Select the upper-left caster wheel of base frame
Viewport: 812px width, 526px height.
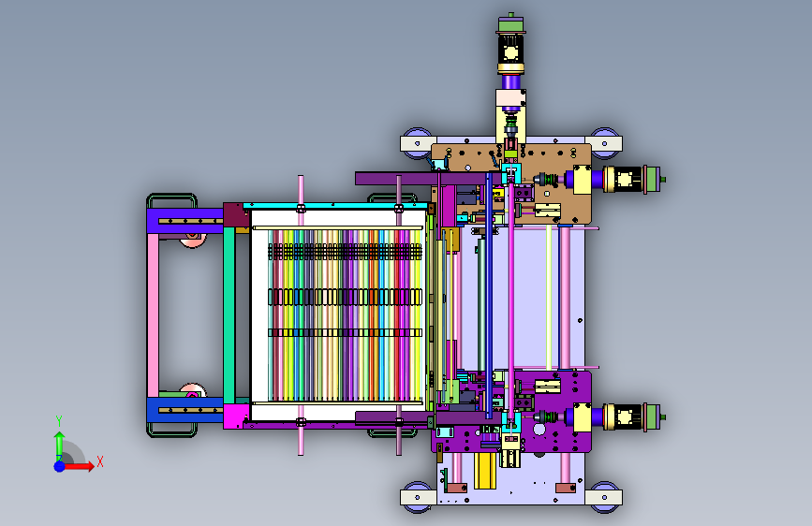pyautogui.click(x=418, y=143)
